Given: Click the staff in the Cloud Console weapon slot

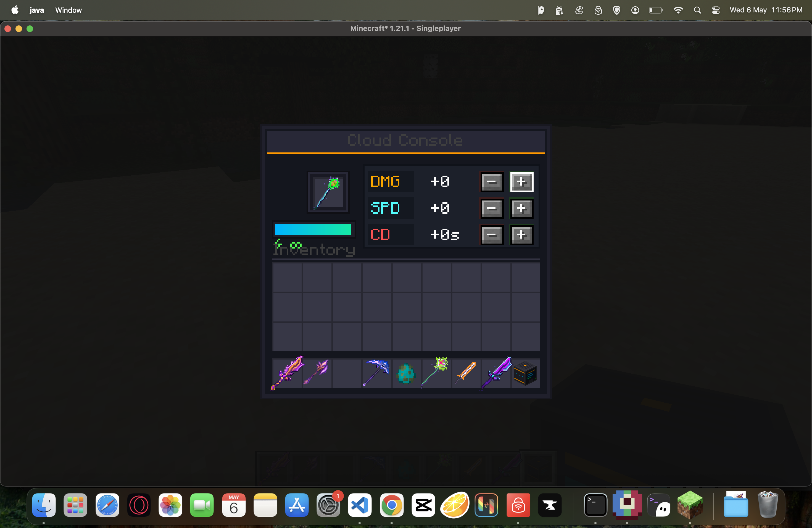Looking at the screenshot, I should [x=328, y=192].
